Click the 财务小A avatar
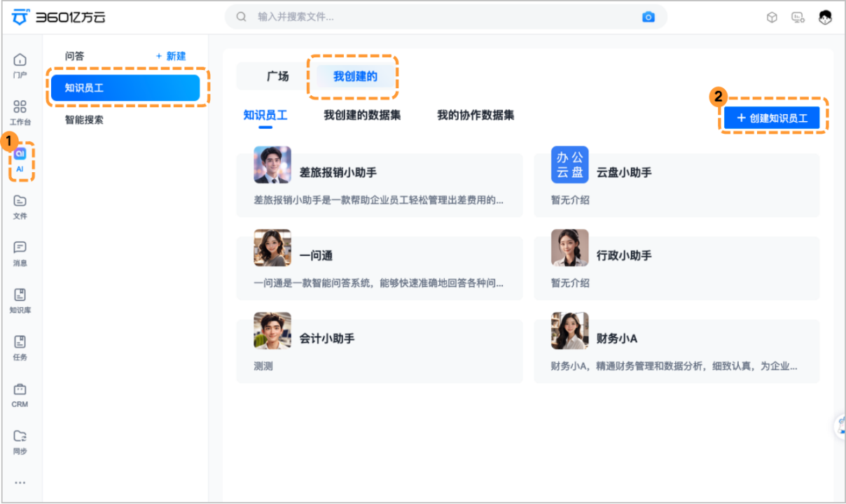Screen dimensions: 846x504 tap(569, 330)
